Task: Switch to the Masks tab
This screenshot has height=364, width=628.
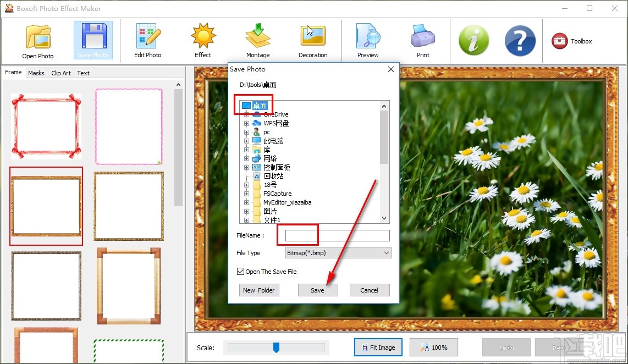Action: [36, 73]
